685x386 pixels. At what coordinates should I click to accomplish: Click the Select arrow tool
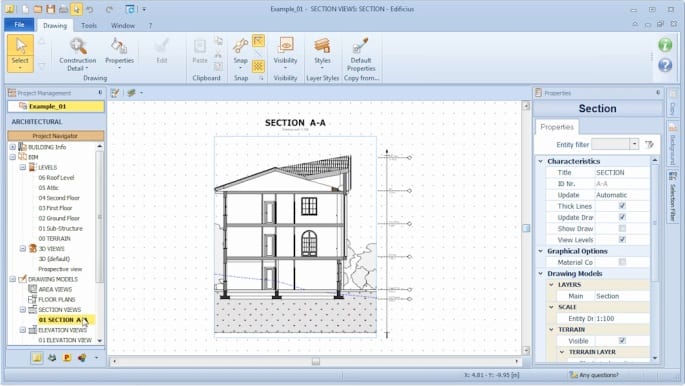pos(20,53)
